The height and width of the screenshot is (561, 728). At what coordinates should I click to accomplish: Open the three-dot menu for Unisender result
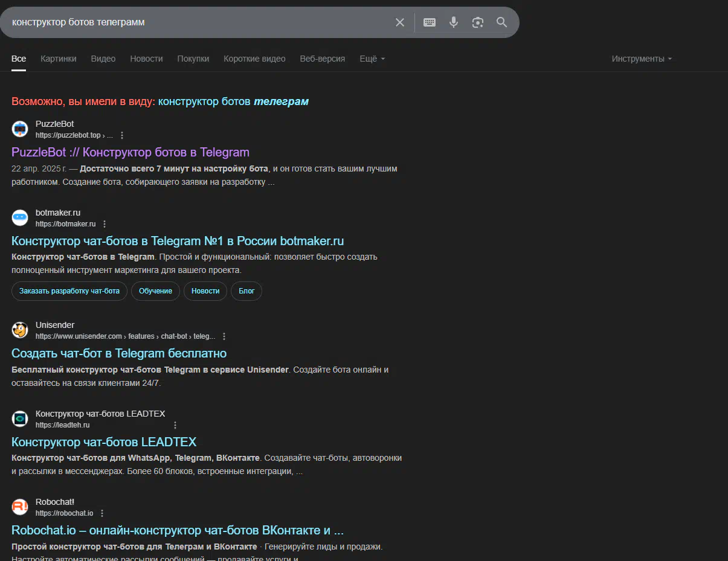[224, 336]
